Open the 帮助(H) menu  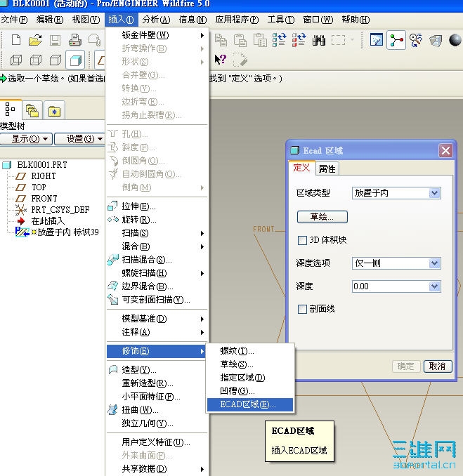(x=356, y=20)
